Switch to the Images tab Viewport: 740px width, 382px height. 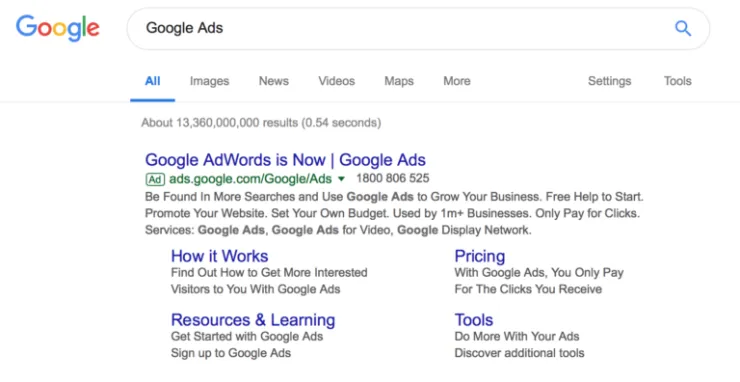(210, 81)
